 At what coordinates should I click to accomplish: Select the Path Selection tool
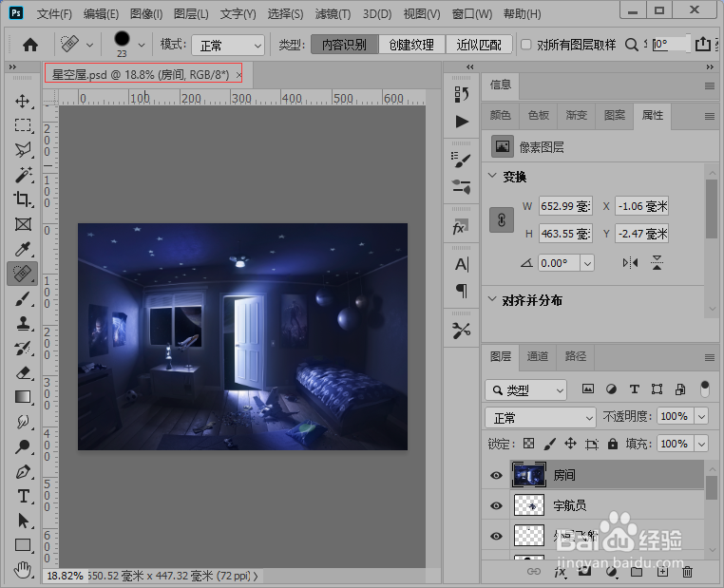pos(23,521)
